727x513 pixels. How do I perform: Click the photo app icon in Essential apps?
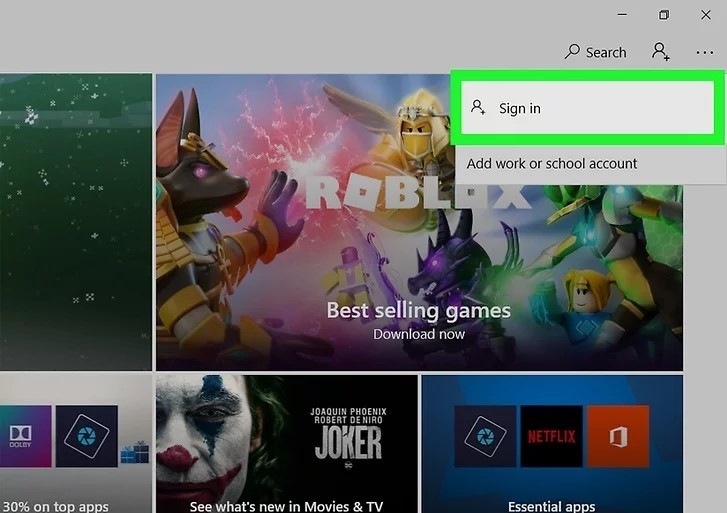[485, 436]
